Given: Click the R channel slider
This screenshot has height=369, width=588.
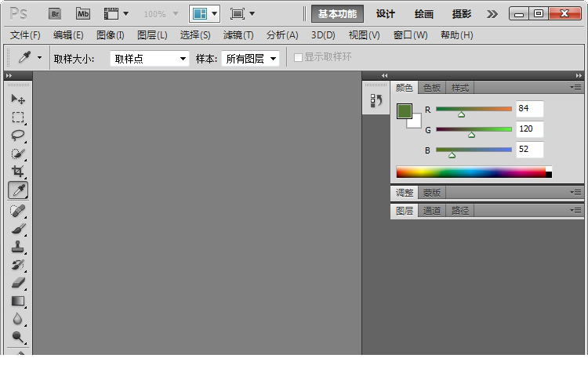Looking at the screenshot, I should tap(474, 110).
